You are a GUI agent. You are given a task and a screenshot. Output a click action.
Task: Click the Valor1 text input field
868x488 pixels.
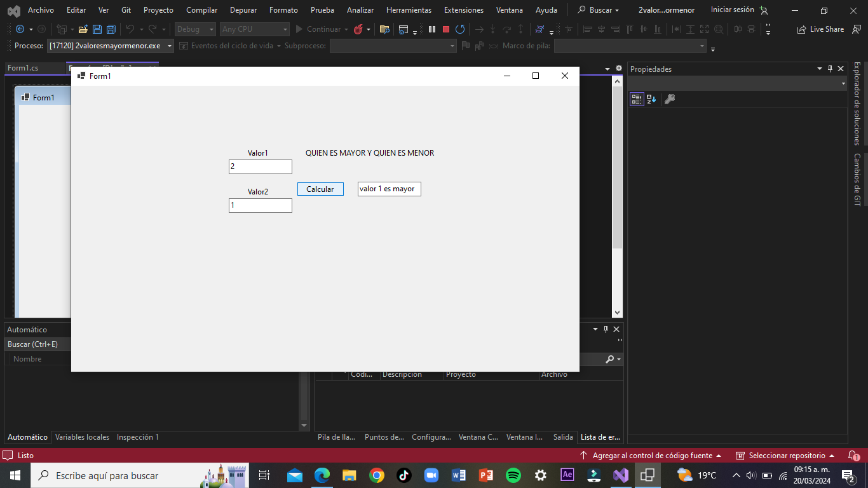[x=260, y=166]
